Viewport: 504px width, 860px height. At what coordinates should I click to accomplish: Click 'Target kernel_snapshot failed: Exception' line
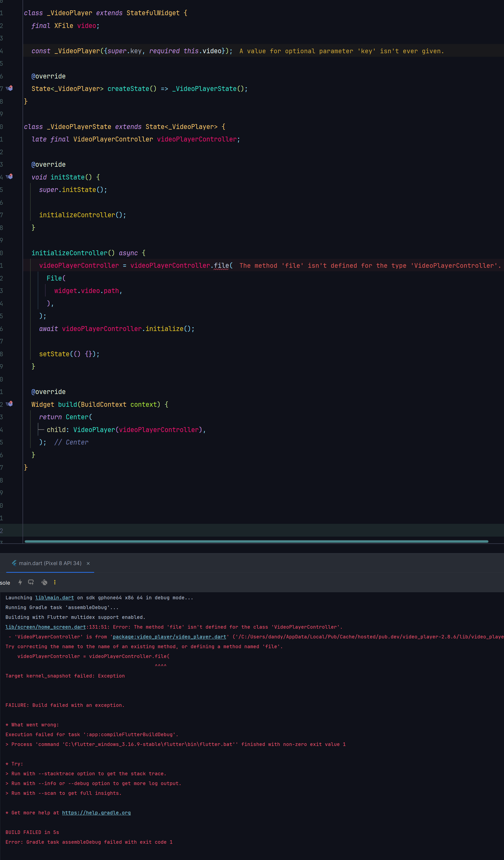tap(65, 676)
